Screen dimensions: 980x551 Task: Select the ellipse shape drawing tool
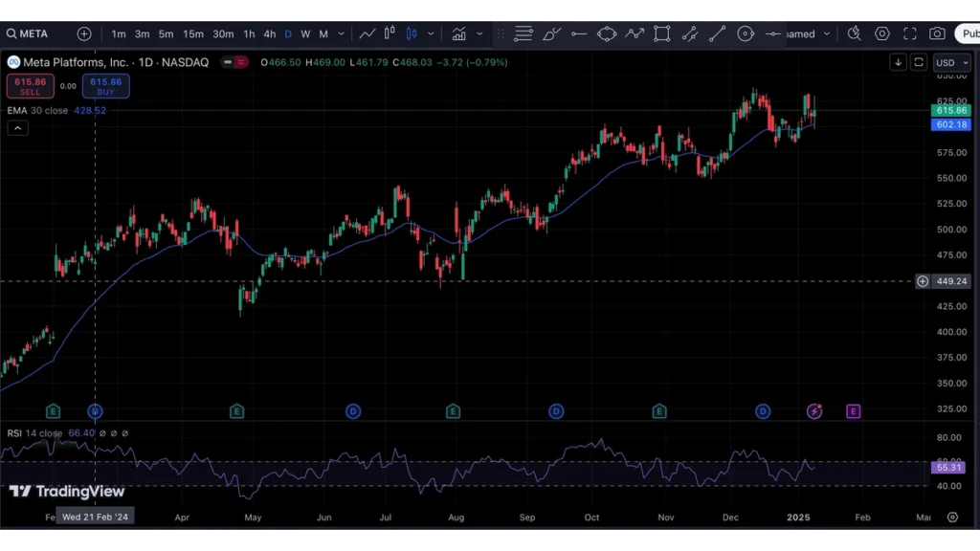click(606, 33)
